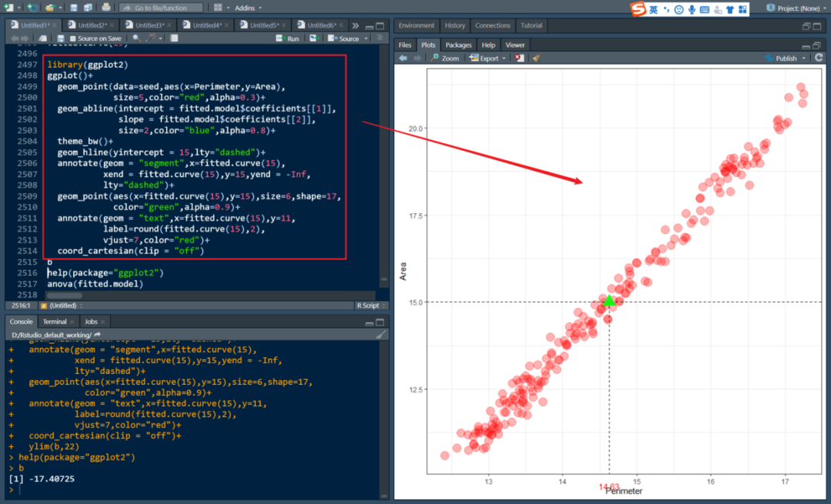Open the Project: (None) menu

[796, 8]
